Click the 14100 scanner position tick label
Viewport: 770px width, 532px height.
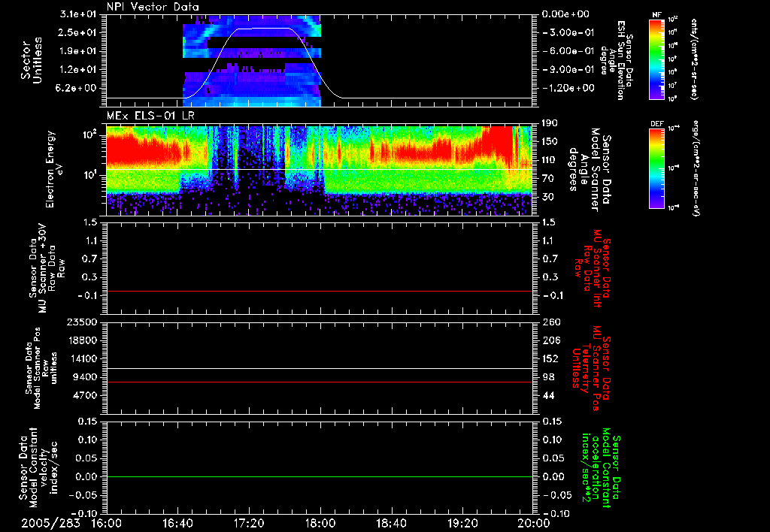[x=83, y=358]
